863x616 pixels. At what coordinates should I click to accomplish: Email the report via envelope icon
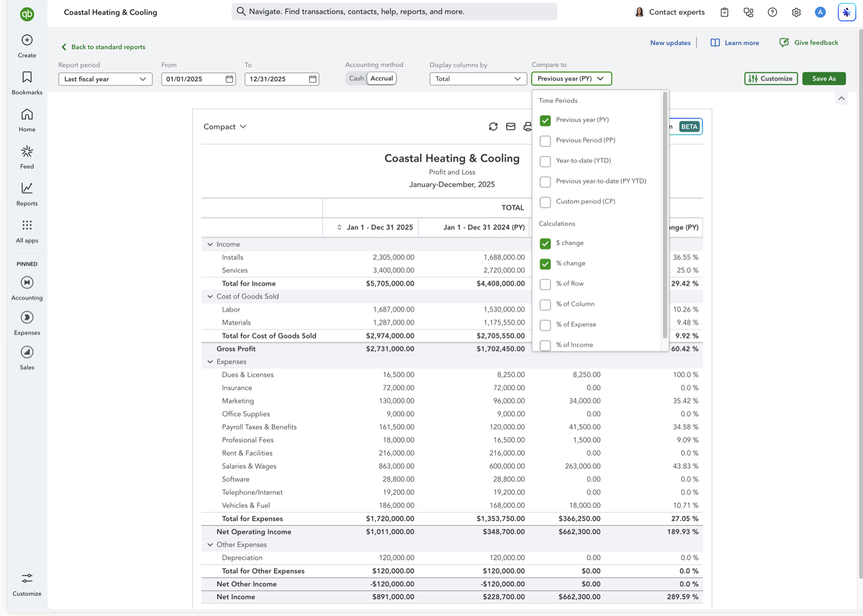click(510, 127)
